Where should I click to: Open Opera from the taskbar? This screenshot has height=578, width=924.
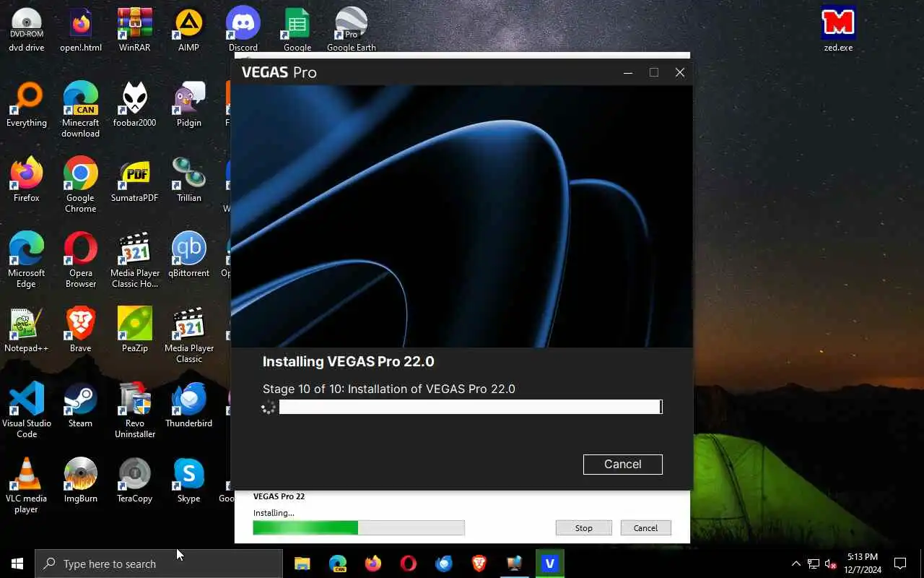coord(408,564)
